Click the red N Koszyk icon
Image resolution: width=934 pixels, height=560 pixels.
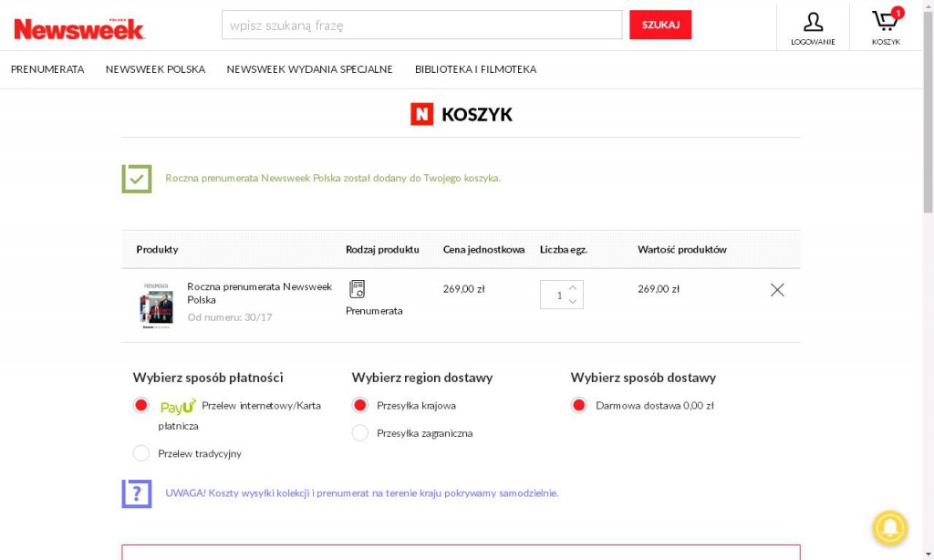(421, 114)
